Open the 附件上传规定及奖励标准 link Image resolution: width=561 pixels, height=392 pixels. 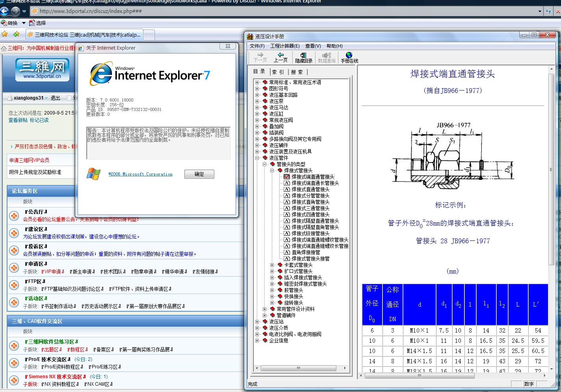[x=35, y=172]
